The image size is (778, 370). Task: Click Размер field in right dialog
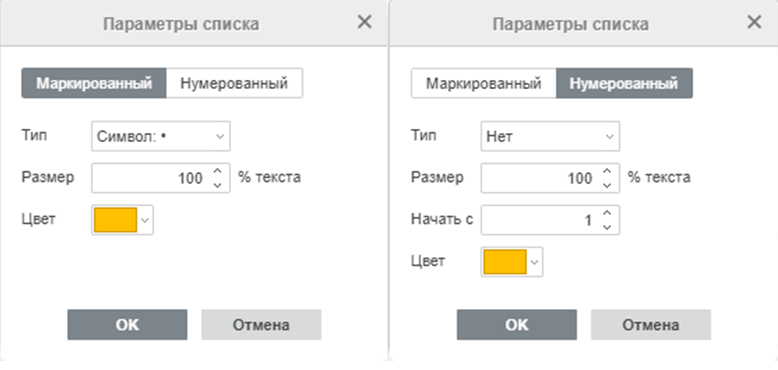tap(550, 178)
